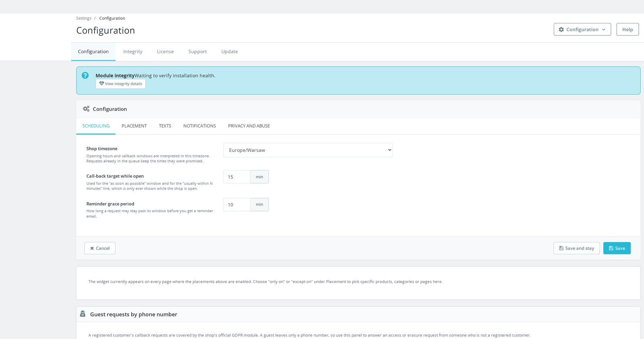Click the Settings breadcrumb link
Screen dimensions: 644x339
(84, 18)
